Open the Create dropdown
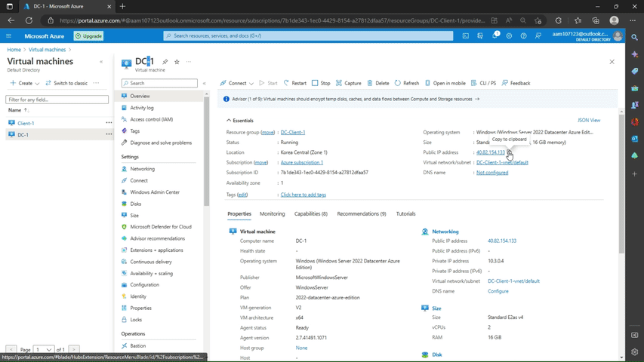Image resolution: width=644 pixels, height=362 pixels. click(25, 83)
